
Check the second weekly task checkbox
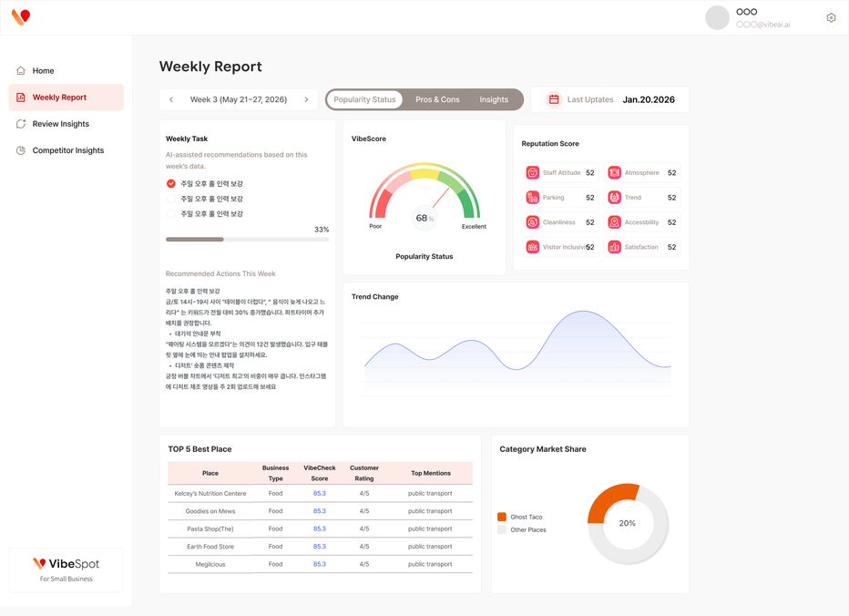171,199
